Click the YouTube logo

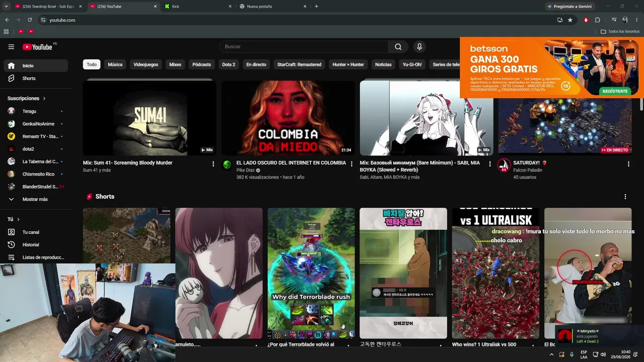37,47
